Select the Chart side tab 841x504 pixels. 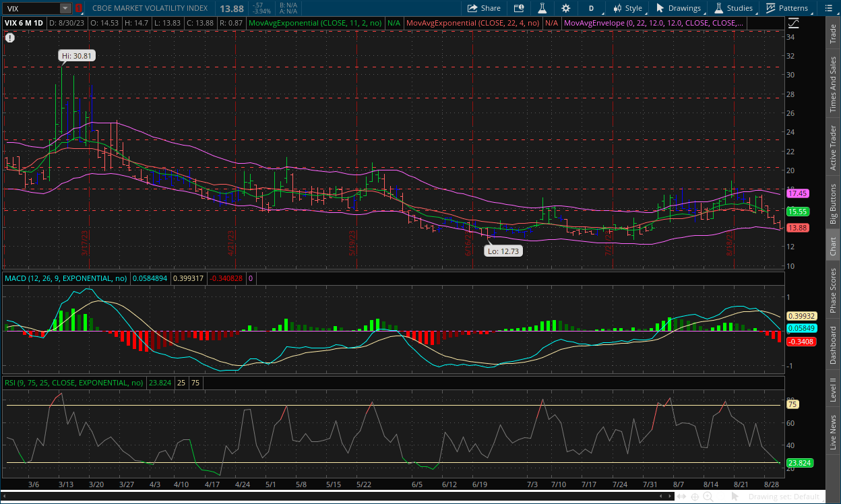click(x=834, y=246)
